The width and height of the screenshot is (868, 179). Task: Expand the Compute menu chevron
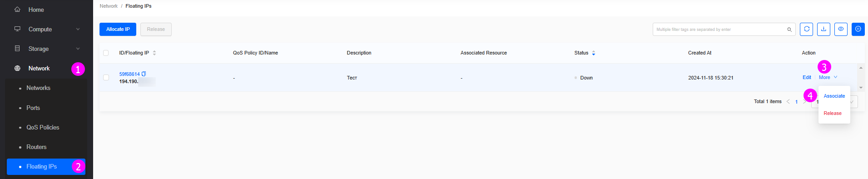[x=78, y=29]
